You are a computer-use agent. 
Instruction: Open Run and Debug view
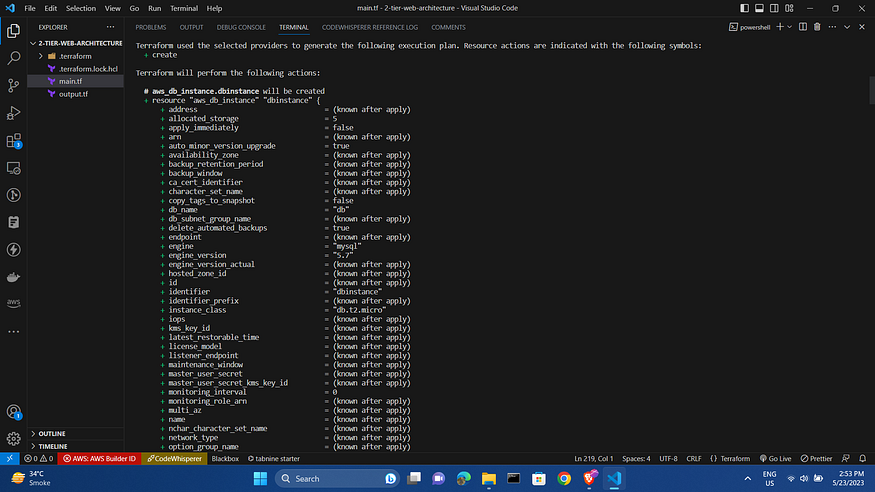pos(13,113)
